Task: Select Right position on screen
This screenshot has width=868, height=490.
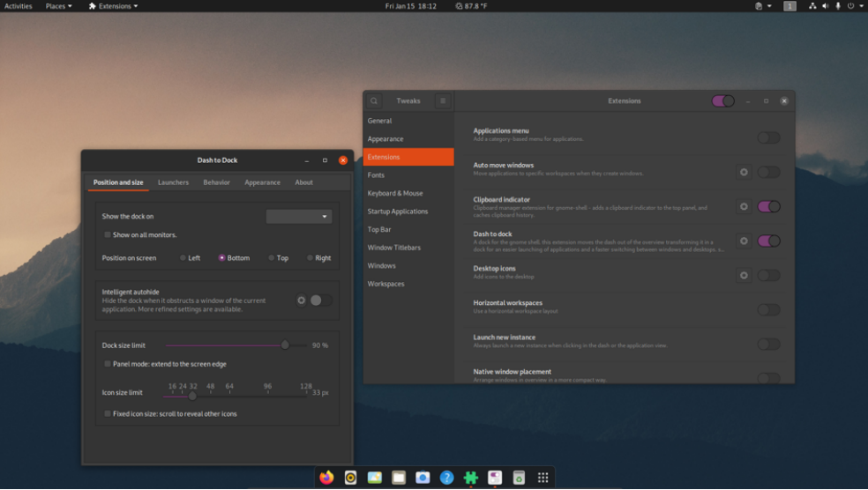Action: (310, 257)
